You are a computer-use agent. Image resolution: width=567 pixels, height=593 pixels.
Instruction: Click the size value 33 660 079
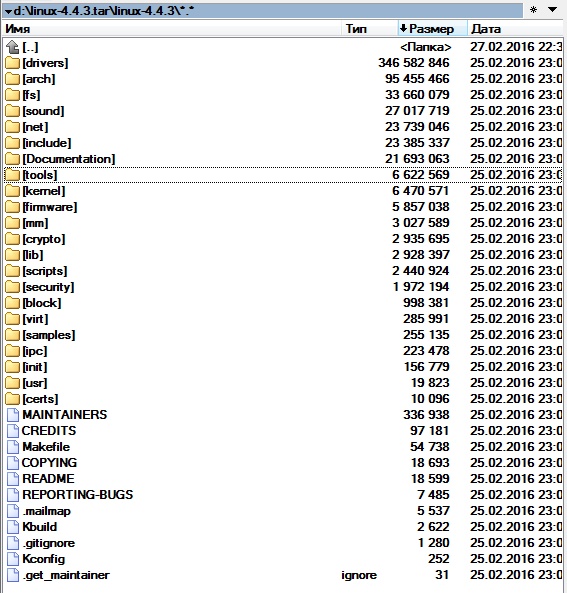click(x=417, y=95)
